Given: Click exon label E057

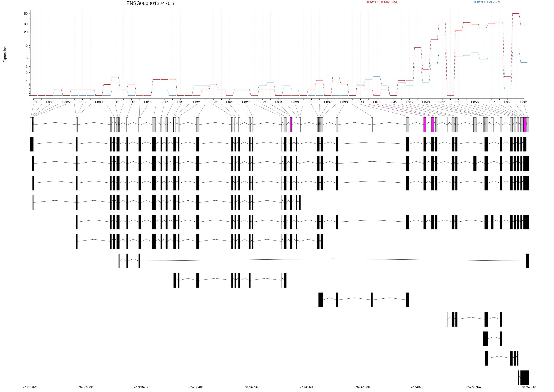Looking at the screenshot, I should pyautogui.click(x=491, y=102).
